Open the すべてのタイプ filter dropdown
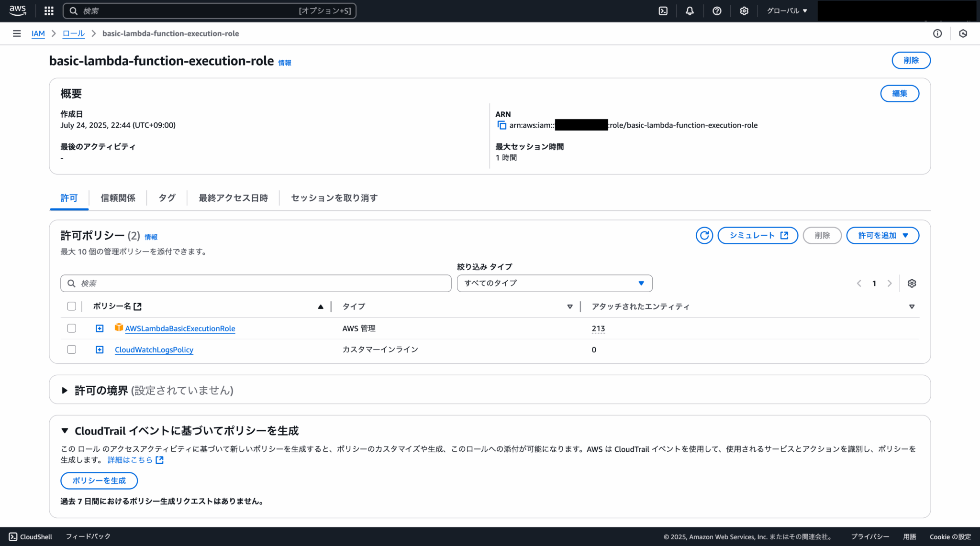 point(554,283)
